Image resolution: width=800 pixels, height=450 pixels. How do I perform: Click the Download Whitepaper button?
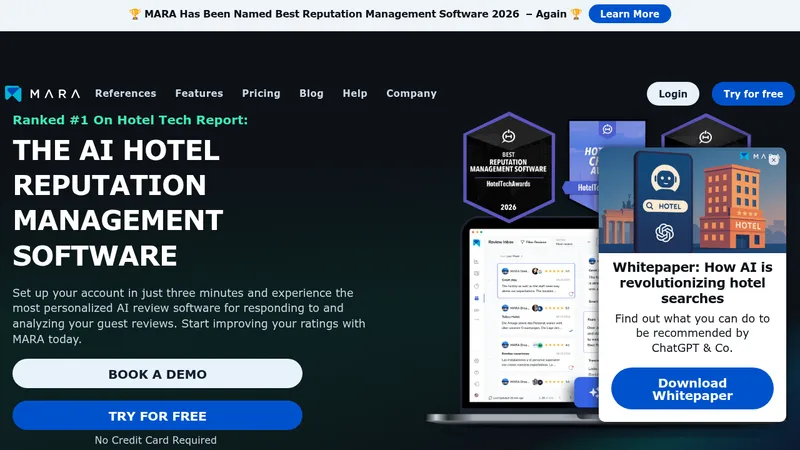[692, 389]
